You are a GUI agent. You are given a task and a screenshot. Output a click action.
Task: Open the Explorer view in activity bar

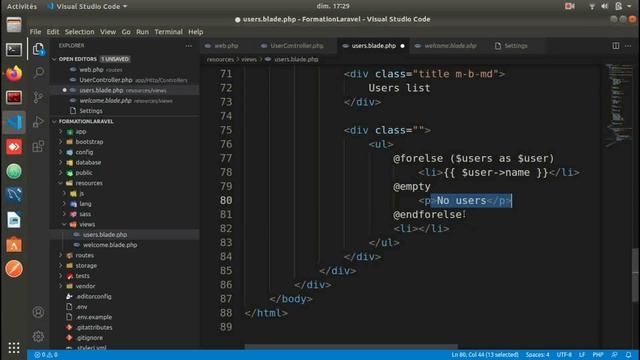pos(38,49)
